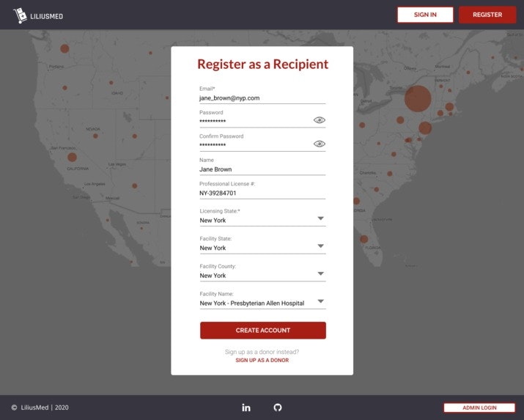Select the Name field with Jane Brown
The image size is (524, 420).
(262, 169)
